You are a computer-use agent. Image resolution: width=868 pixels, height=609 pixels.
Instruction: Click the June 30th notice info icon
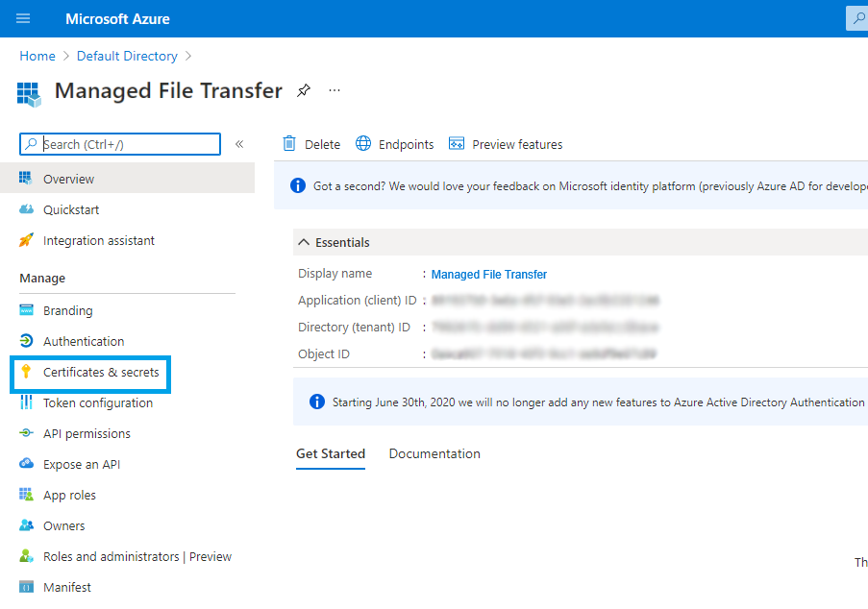pyautogui.click(x=316, y=402)
